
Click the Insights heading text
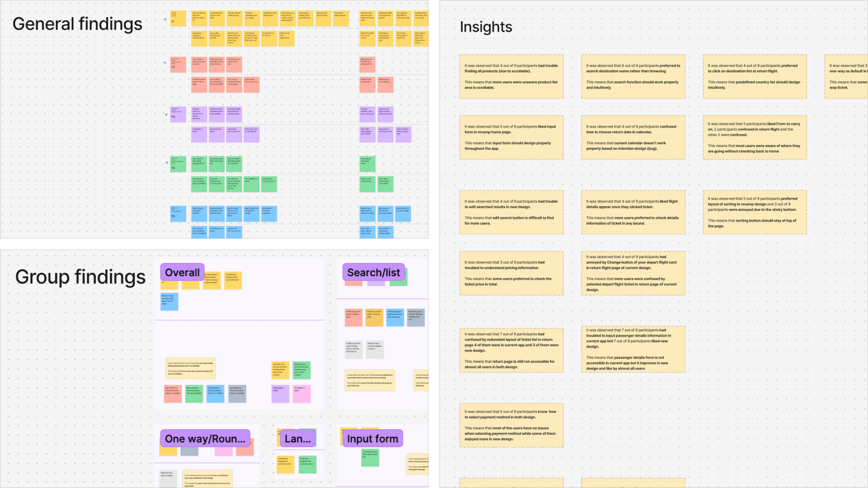point(486,27)
